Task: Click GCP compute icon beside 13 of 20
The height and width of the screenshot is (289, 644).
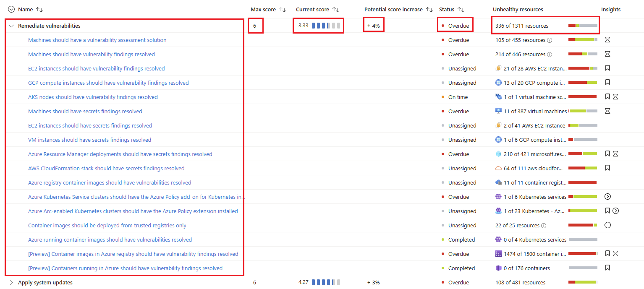Action: click(499, 83)
